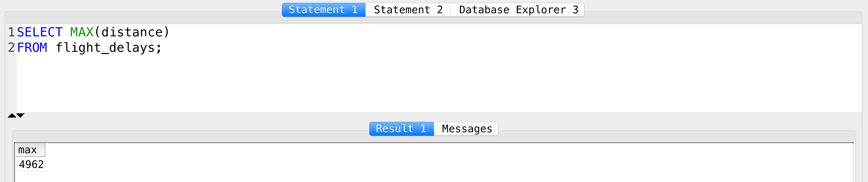Focus the empty area below the SQL text
This screenshot has height=182, width=868.
point(439,83)
